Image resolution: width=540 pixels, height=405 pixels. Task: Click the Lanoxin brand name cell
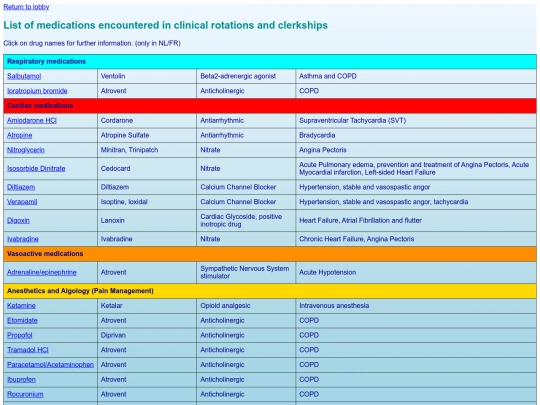click(147, 221)
